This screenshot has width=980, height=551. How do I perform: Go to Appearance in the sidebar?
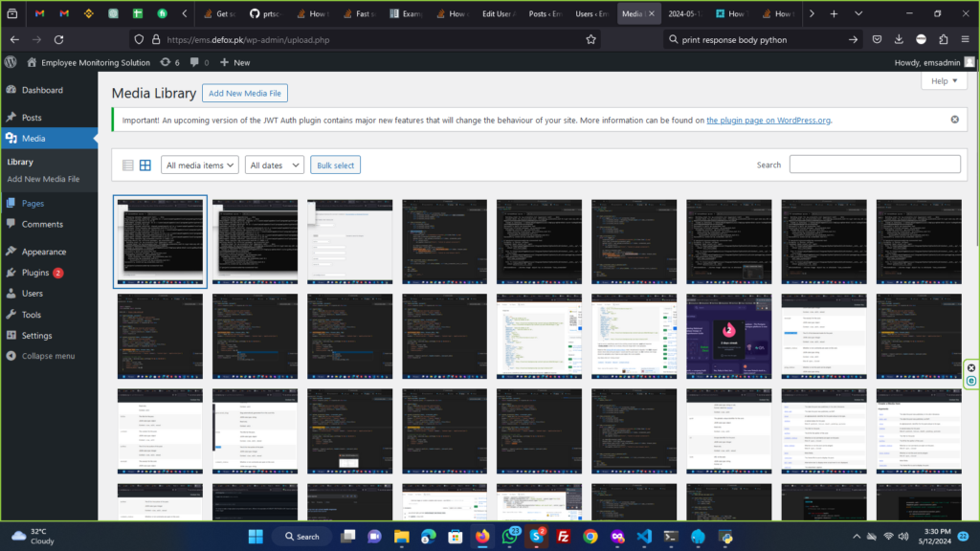(44, 252)
